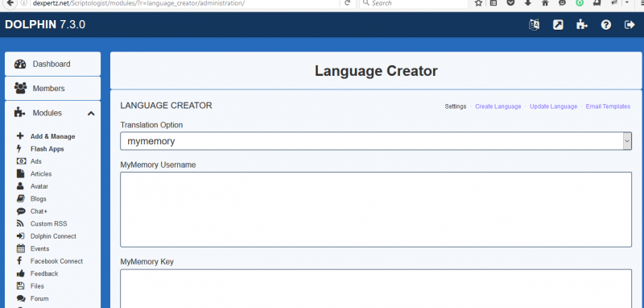Open the help question mark icon
644x308 pixels.
(x=606, y=25)
